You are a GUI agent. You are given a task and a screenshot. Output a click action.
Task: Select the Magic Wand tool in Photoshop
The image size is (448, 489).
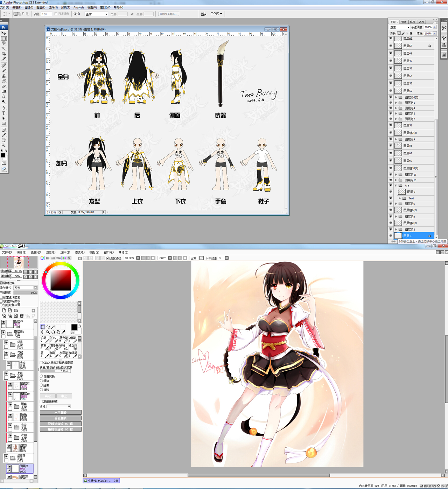[4, 48]
